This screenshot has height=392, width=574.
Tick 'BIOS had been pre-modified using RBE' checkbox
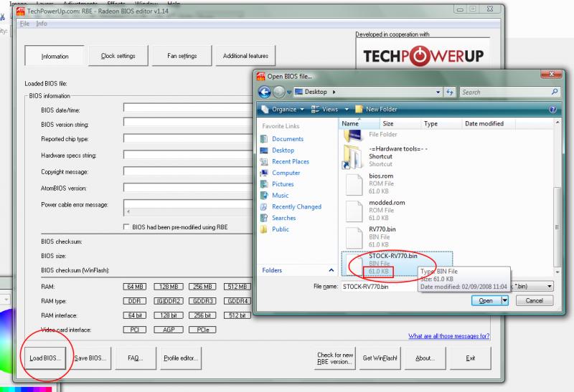click(126, 227)
